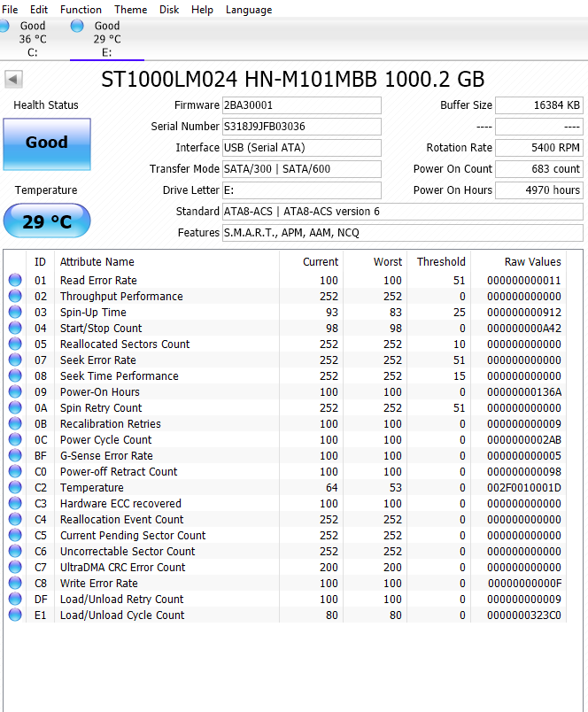Click the status orb for Read Error Rate

(x=15, y=281)
